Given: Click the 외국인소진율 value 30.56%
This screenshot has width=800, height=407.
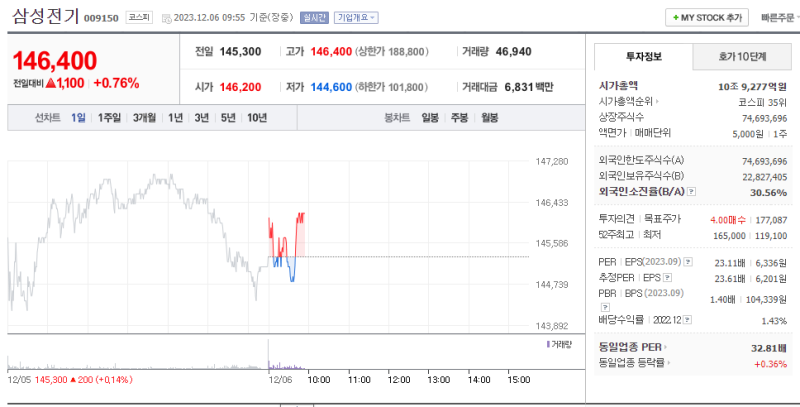Looking at the screenshot, I should (x=768, y=193).
